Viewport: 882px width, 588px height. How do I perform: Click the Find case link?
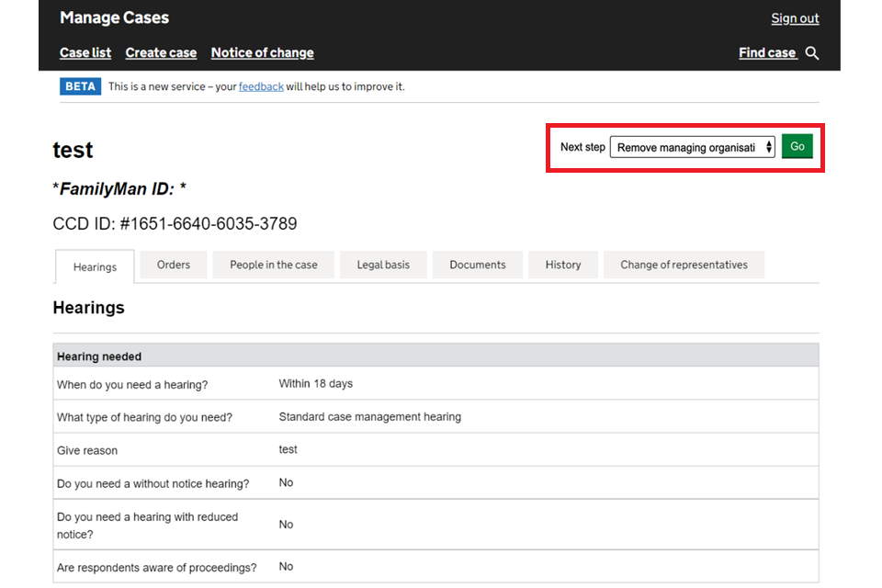(767, 52)
